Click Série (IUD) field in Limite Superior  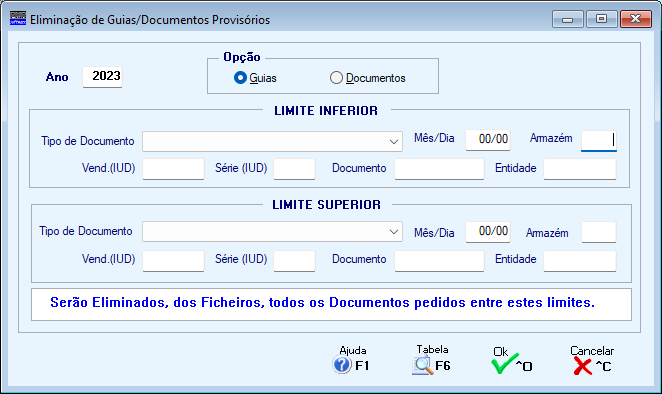pyautogui.click(x=294, y=261)
